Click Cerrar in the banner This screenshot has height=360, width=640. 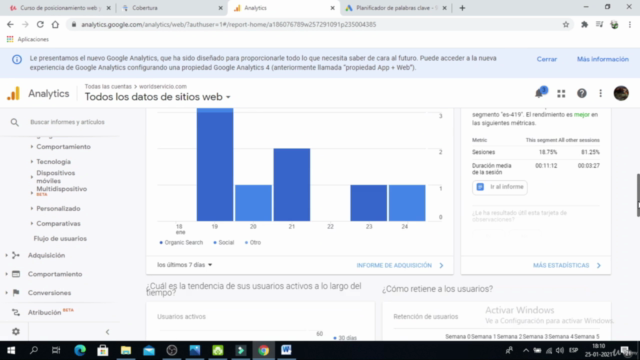(x=547, y=59)
